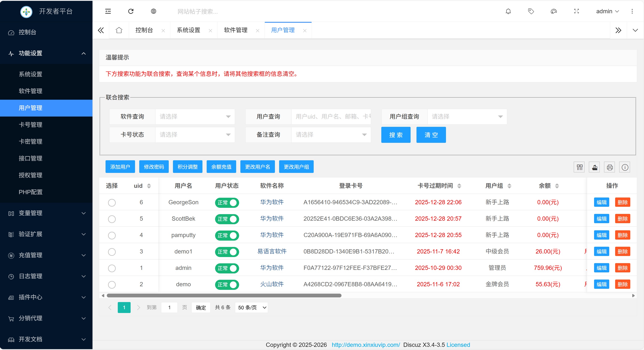Toggle fullscreen mode icon
The image size is (644, 350).
576,11
